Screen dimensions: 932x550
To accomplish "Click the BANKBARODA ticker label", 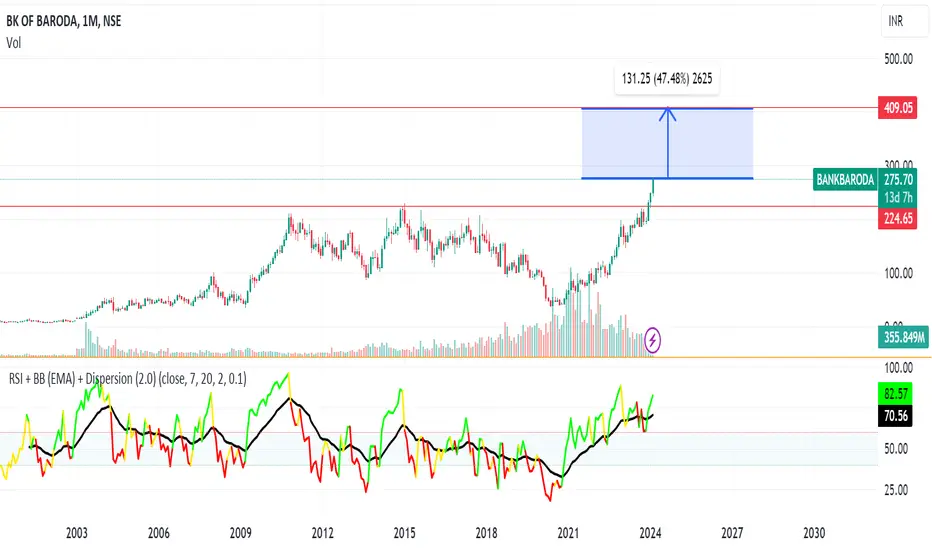I will pos(845,180).
